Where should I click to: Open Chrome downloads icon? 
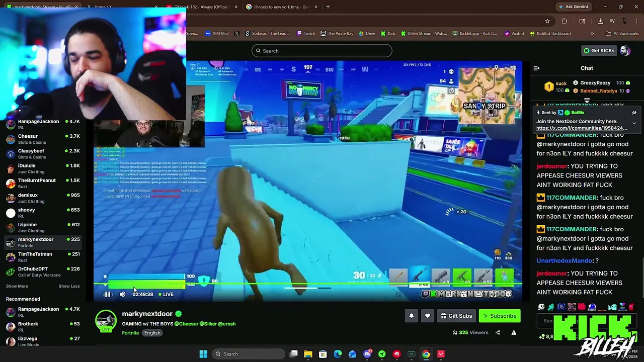[600, 21]
